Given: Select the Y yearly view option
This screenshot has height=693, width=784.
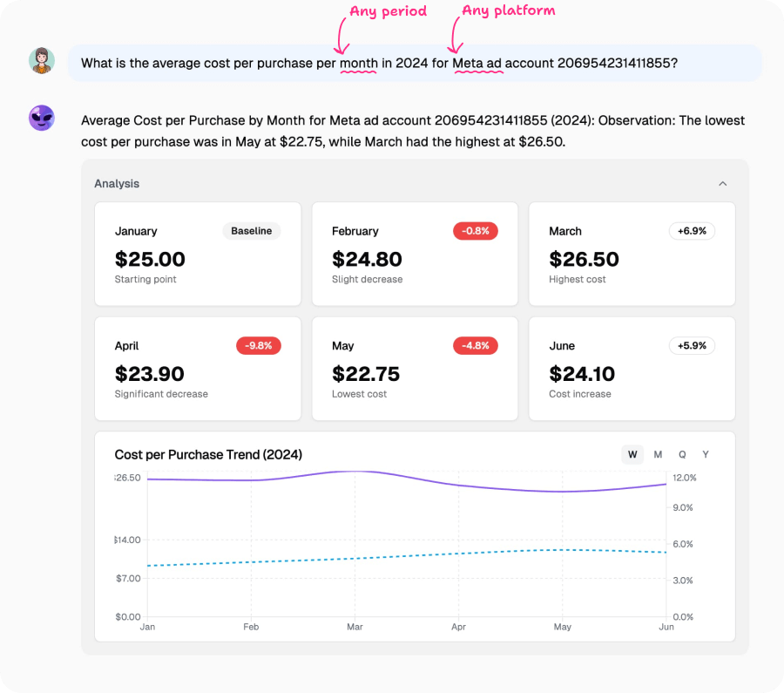Looking at the screenshot, I should pyautogui.click(x=706, y=454).
